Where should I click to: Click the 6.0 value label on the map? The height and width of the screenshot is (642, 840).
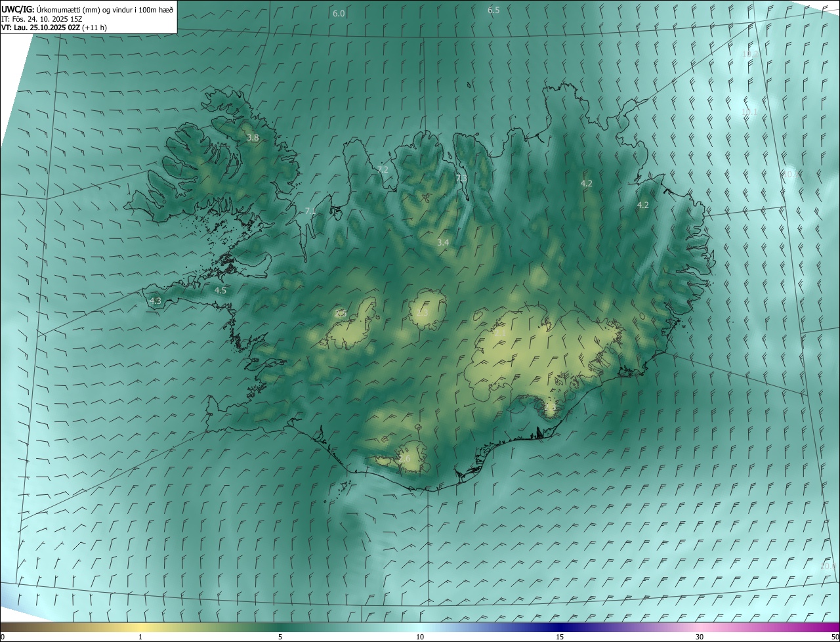point(339,14)
